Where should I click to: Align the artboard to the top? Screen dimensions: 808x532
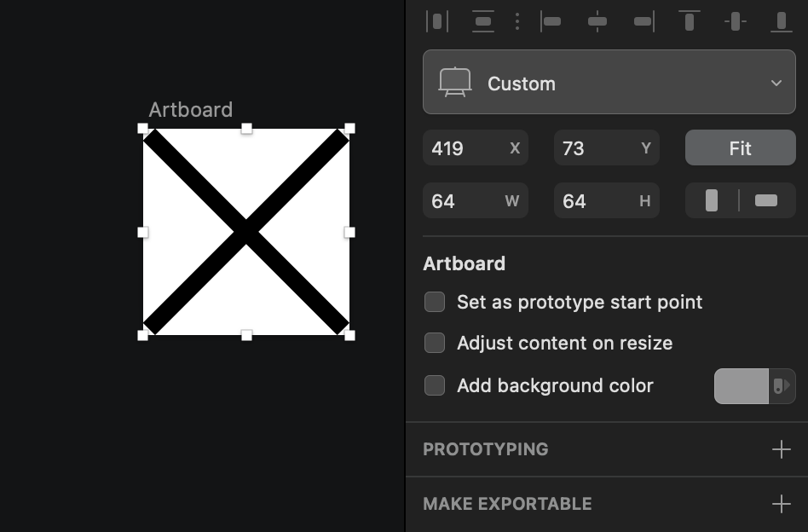[x=689, y=21]
